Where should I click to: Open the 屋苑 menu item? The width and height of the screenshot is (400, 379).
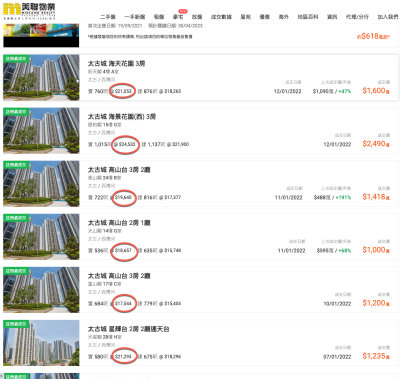click(x=245, y=17)
